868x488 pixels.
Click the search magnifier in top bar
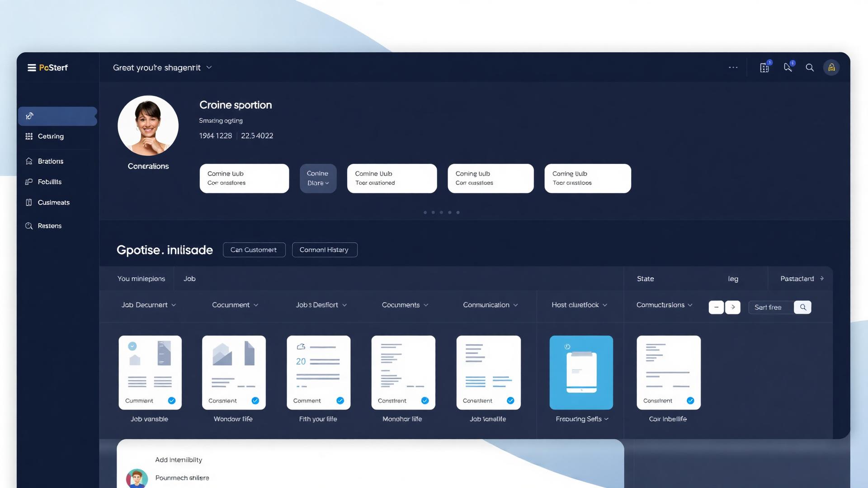pyautogui.click(x=810, y=68)
